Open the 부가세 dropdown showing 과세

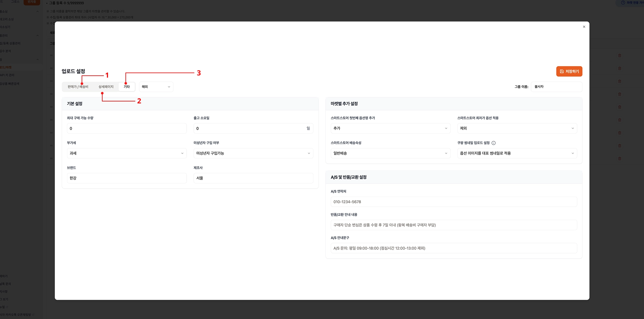[x=127, y=153]
